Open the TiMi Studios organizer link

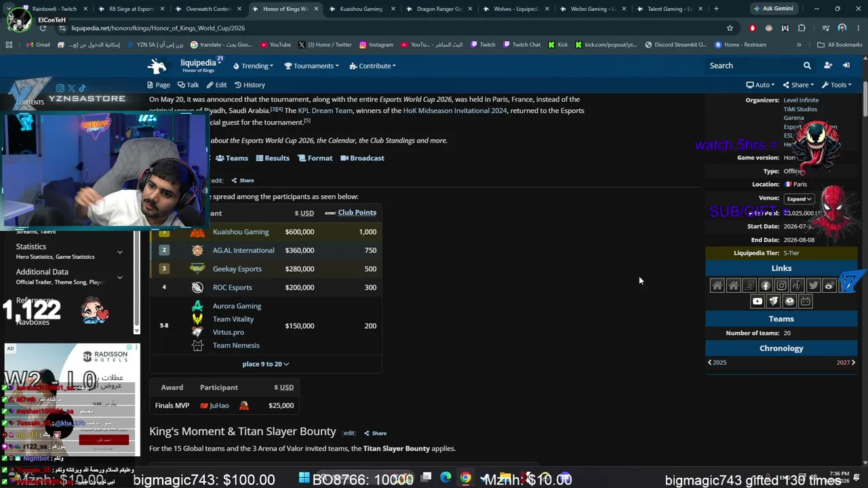tap(800, 109)
